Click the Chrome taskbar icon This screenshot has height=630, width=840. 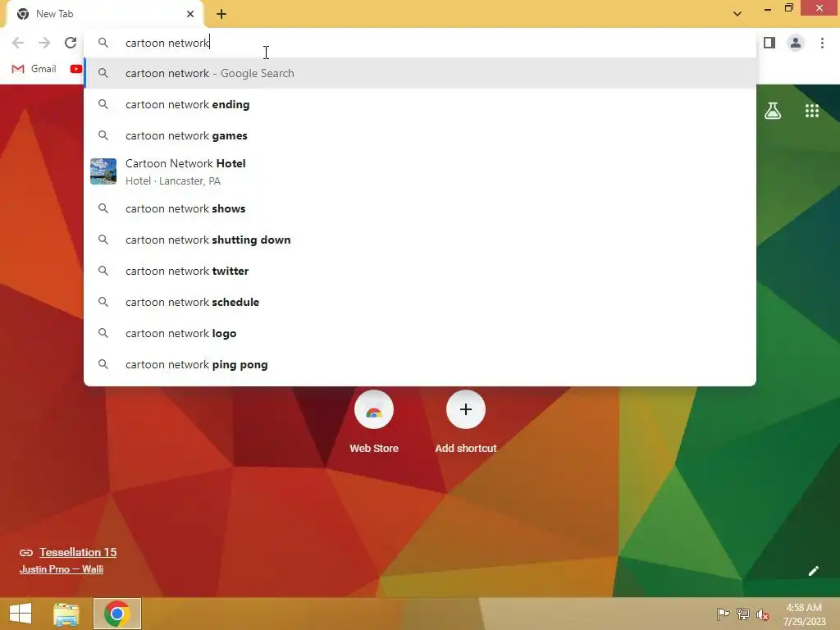[117, 614]
